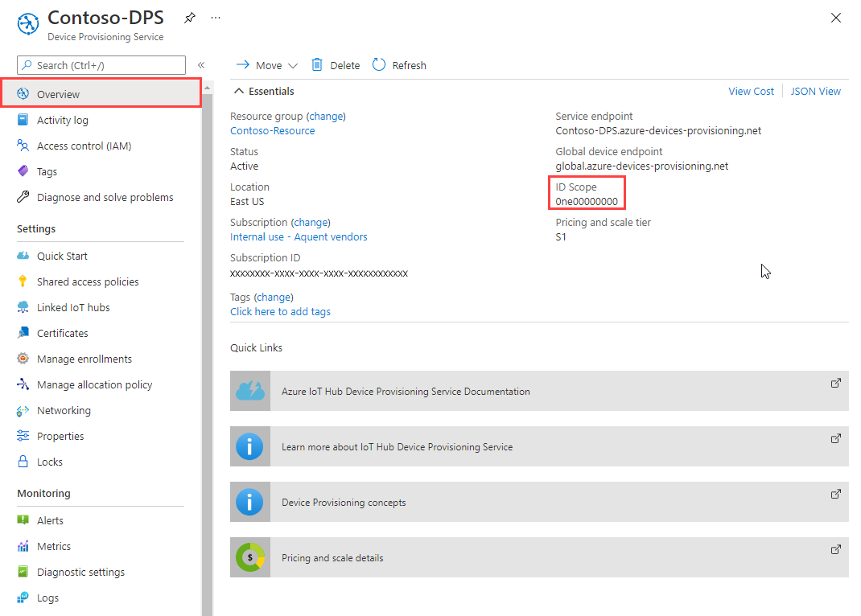Open Certificates from the sidebar

(x=62, y=333)
